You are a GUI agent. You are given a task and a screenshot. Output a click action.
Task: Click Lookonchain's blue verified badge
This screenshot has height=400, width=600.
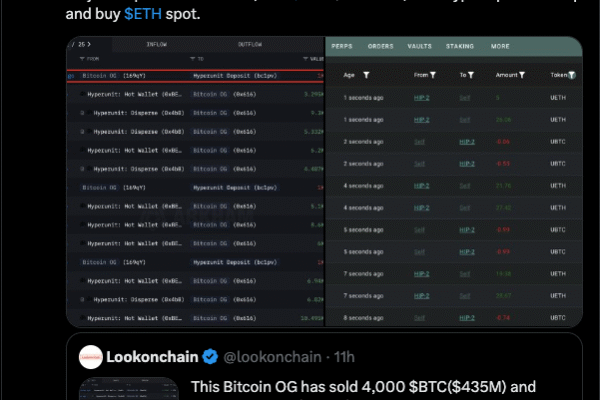point(211,357)
